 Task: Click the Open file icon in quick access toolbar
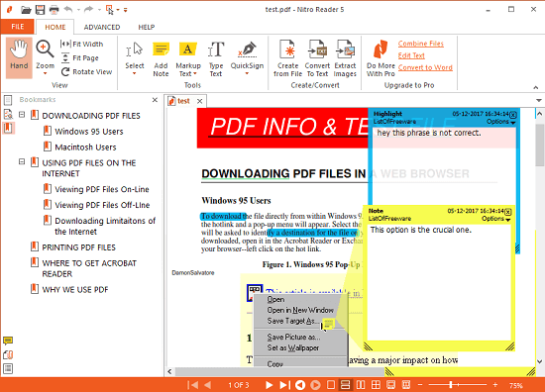pos(26,10)
